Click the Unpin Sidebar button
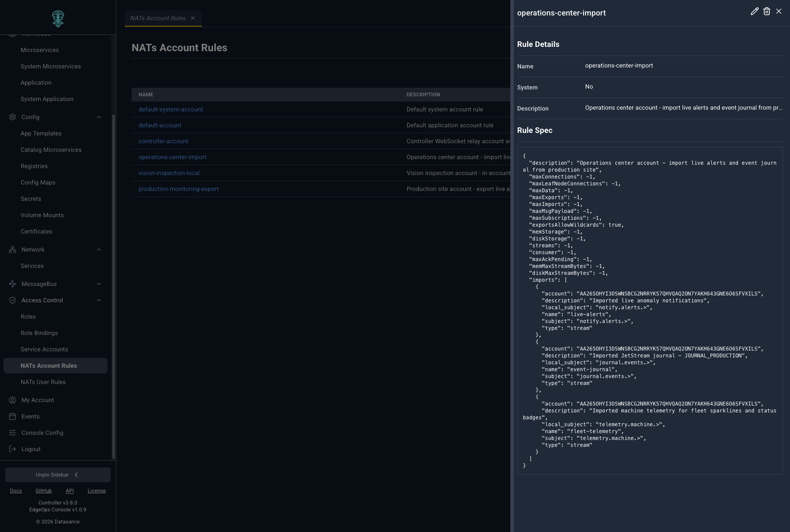 pos(58,475)
